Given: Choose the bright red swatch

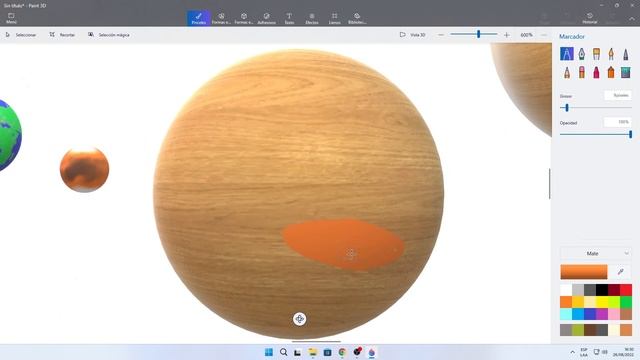Looking at the screenshot, I should [626, 290].
